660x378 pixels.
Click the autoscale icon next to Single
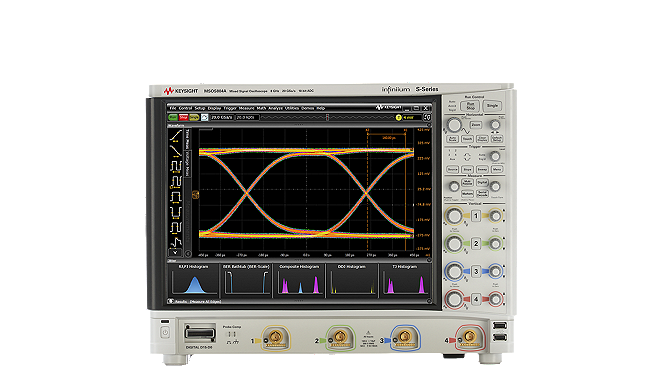click(205, 117)
